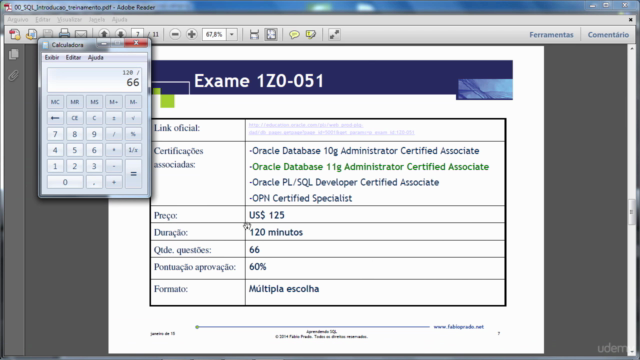Open Adobe Reader's Editar menu
The height and width of the screenshot is (360, 640).
pos(42,19)
